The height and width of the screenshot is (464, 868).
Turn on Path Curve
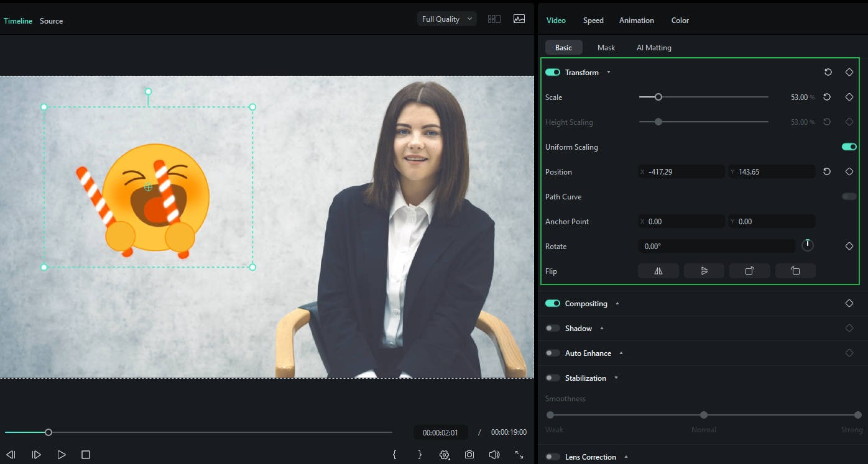848,196
